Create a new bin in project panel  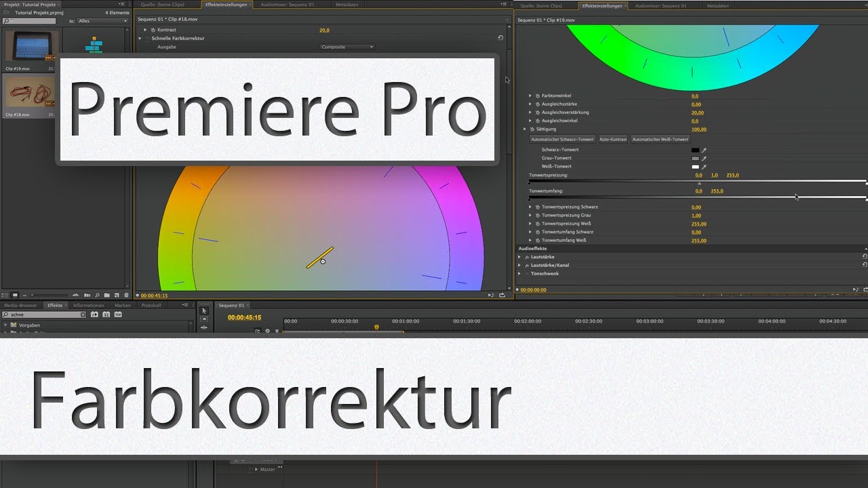tap(106, 296)
